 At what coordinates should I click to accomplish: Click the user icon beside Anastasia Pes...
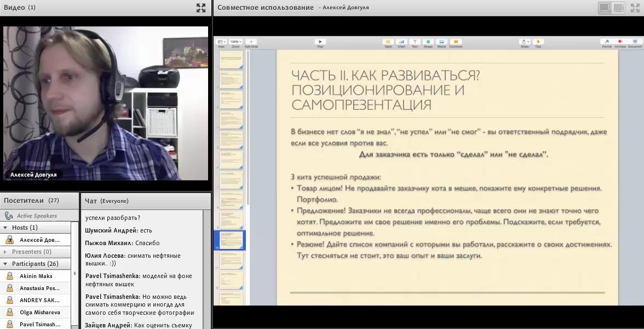tap(9, 288)
